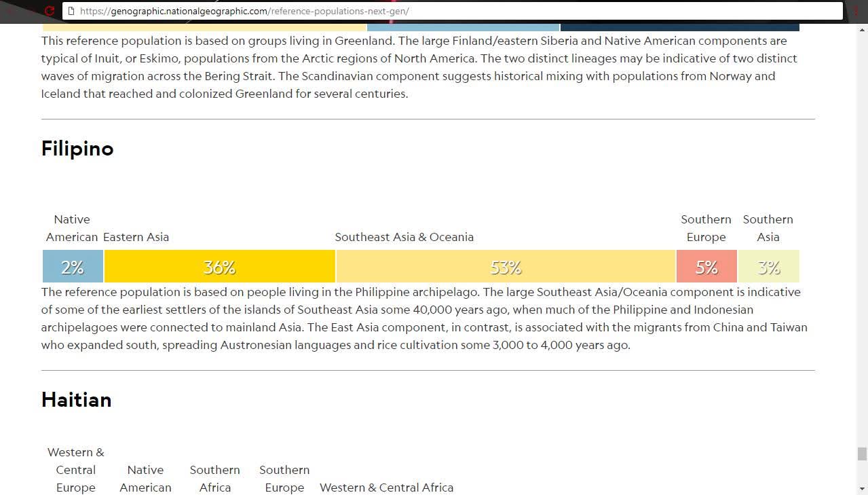Click the Haitian section heading

(77, 399)
